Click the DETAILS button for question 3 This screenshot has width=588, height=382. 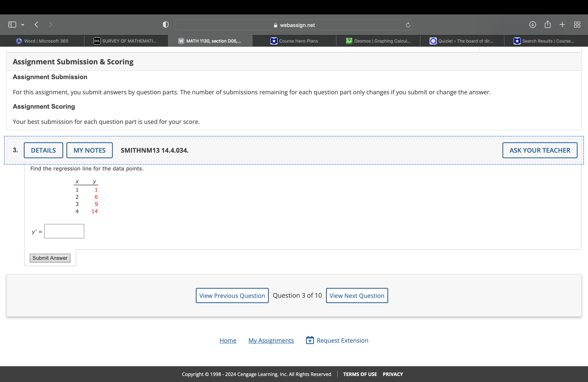[x=43, y=150]
